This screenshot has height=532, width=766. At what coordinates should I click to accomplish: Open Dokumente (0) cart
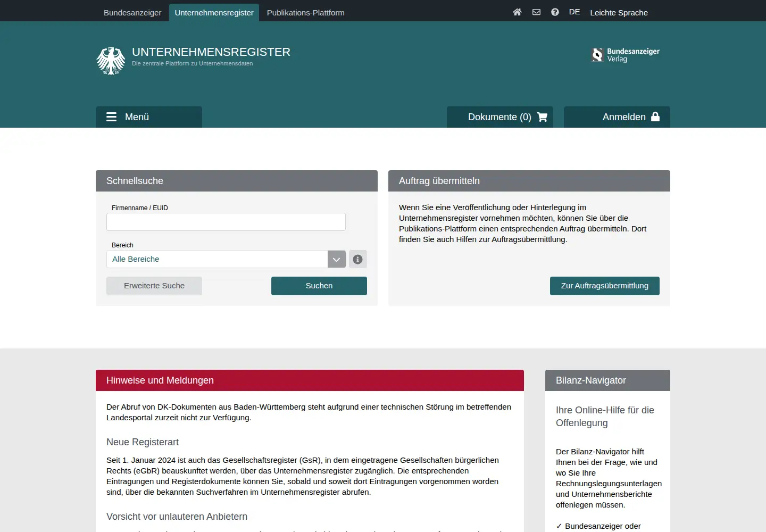point(500,117)
